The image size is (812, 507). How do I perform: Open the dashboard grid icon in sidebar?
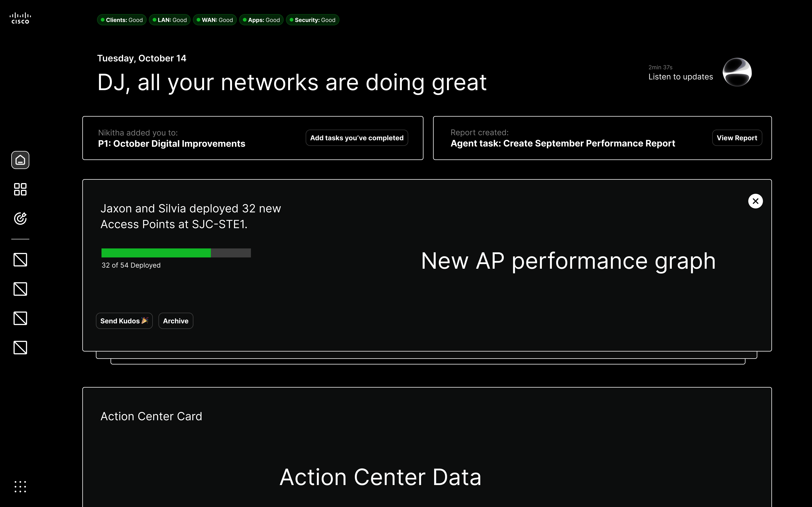point(20,189)
